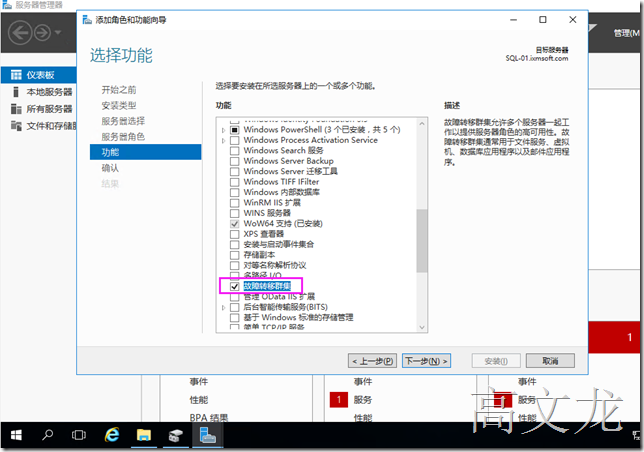644x452 pixels.
Task: Click the Server Manager back arrow icon
Action: click(20, 32)
